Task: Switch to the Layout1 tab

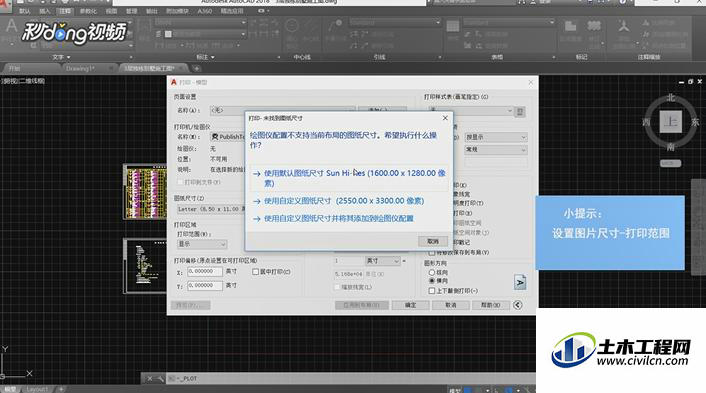Action: pyautogui.click(x=36, y=389)
